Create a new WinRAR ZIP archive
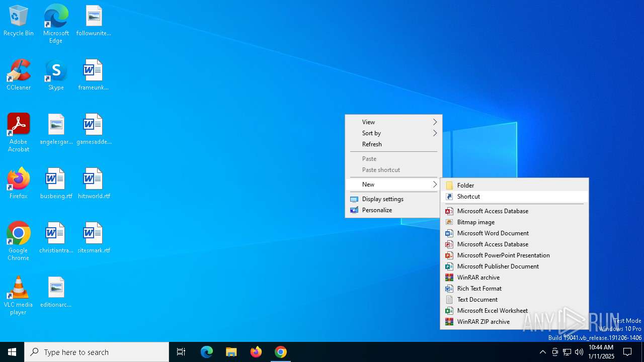Viewport: 644px width, 362px height. click(x=514, y=322)
